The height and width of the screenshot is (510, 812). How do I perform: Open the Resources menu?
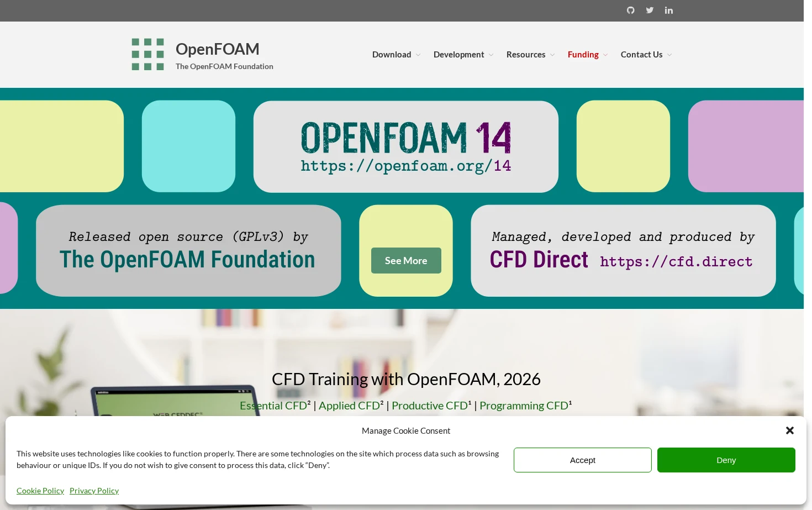coord(526,55)
